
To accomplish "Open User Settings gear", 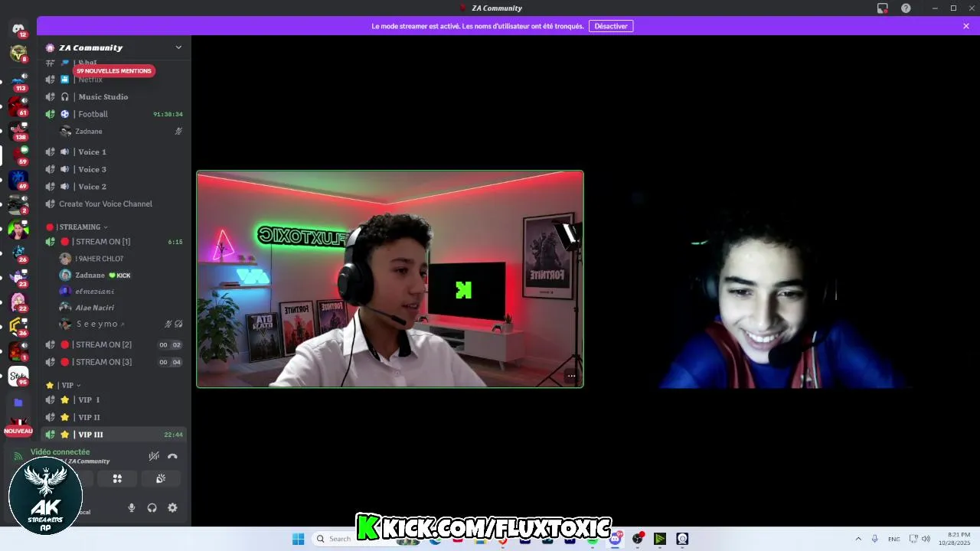I will tap(172, 507).
